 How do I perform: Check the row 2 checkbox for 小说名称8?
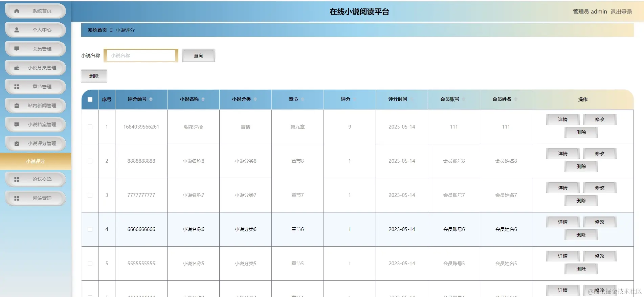tap(90, 161)
